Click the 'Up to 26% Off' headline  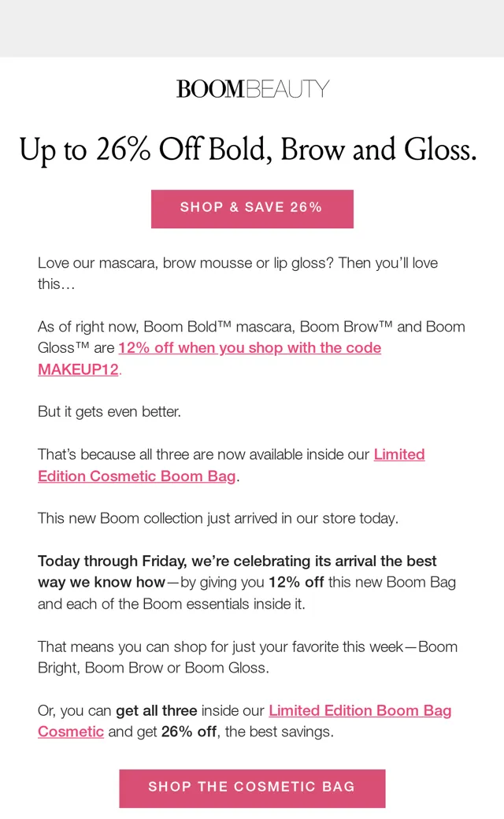coord(248,150)
